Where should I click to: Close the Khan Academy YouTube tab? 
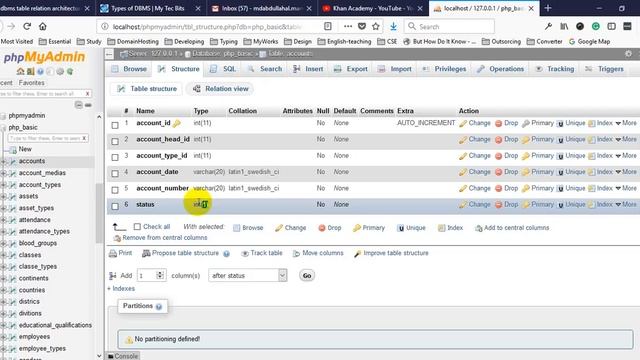click(x=420, y=8)
